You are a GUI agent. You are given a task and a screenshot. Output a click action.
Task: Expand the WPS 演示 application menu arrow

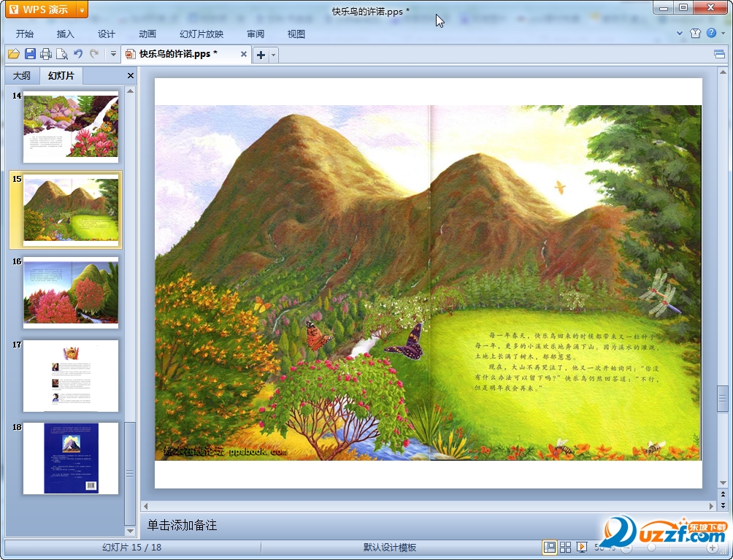82,9
